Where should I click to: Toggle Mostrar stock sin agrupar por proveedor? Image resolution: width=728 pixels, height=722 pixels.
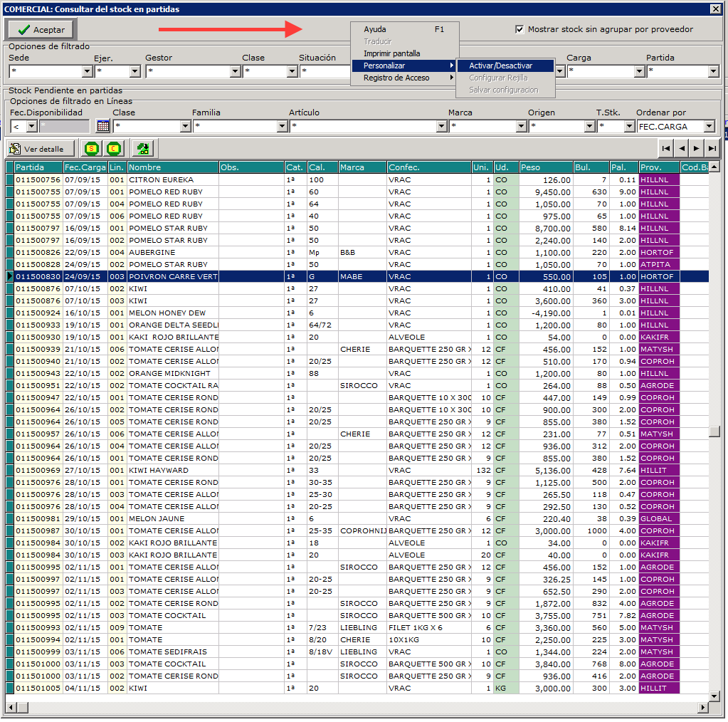(x=519, y=30)
